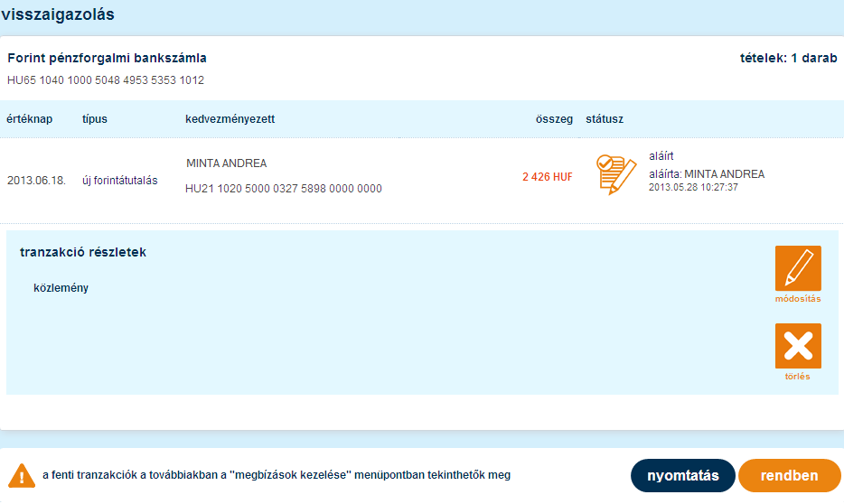Viewport: 844px width, 504px height.
Task: Click the timestamp 2013.05.28 10:27:37
Action: coord(693,187)
